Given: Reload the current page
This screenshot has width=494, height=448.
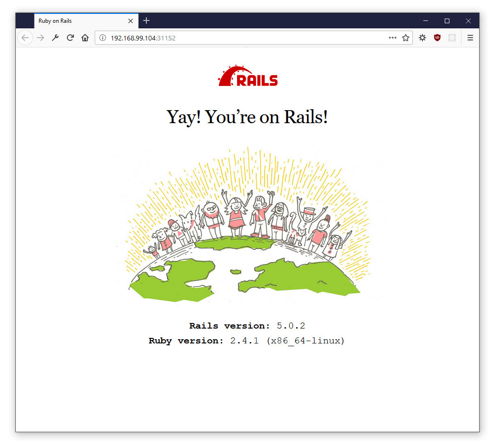Looking at the screenshot, I should tap(70, 38).
